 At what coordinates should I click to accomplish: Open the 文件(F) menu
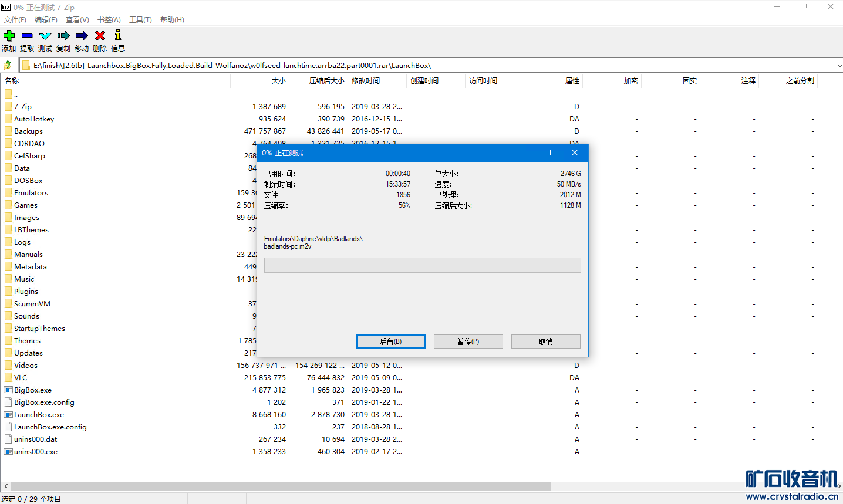pos(15,19)
